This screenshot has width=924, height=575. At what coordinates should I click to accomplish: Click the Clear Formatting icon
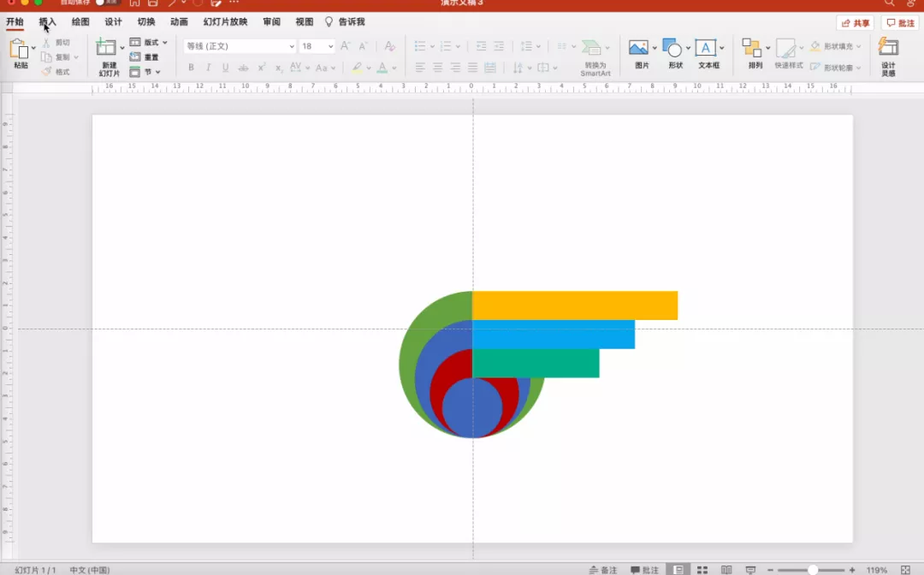[x=389, y=46]
